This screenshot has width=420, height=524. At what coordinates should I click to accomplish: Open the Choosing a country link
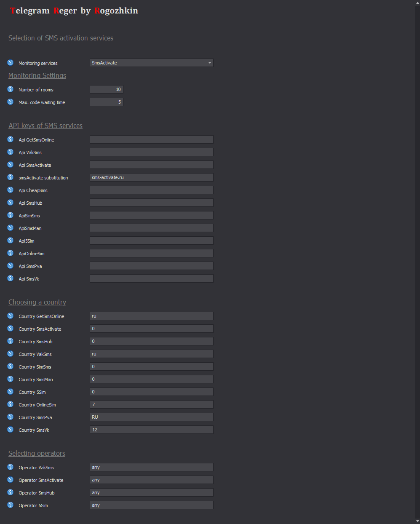37,302
